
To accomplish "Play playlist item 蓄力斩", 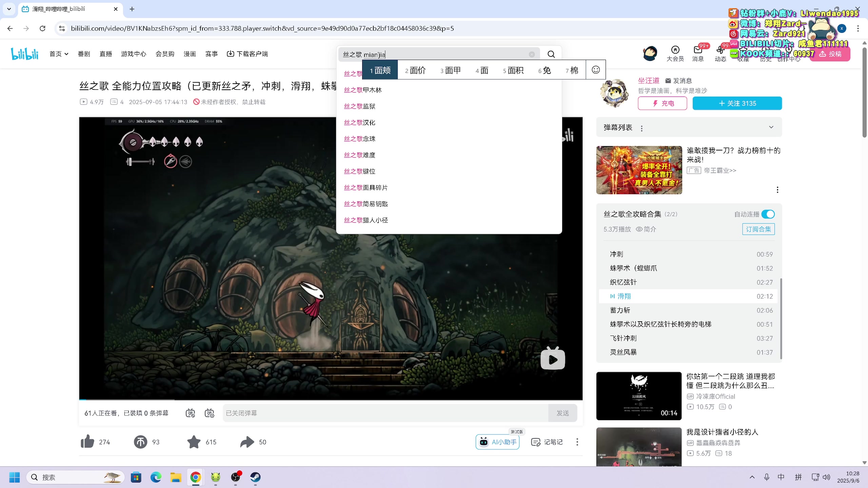I will pyautogui.click(x=689, y=310).
